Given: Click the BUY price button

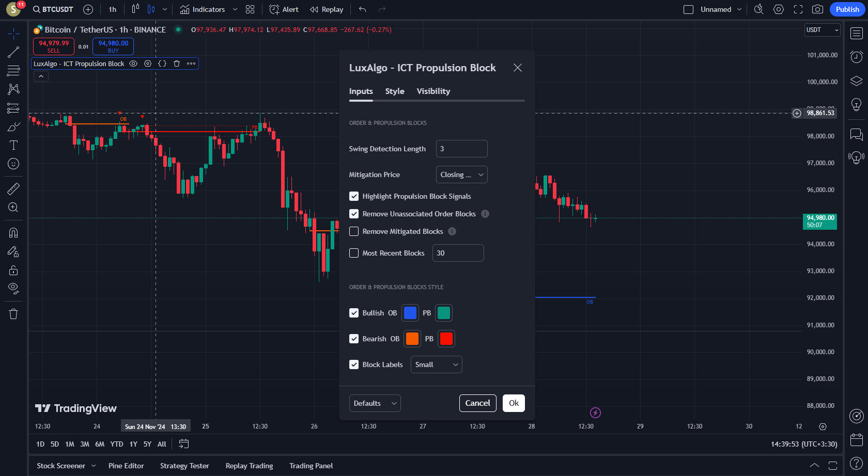Looking at the screenshot, I should (x=113, y=46).
